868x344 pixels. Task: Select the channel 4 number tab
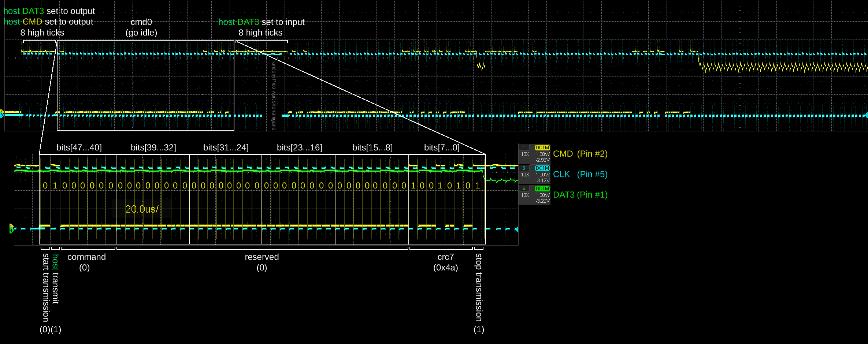coord(524,188)
